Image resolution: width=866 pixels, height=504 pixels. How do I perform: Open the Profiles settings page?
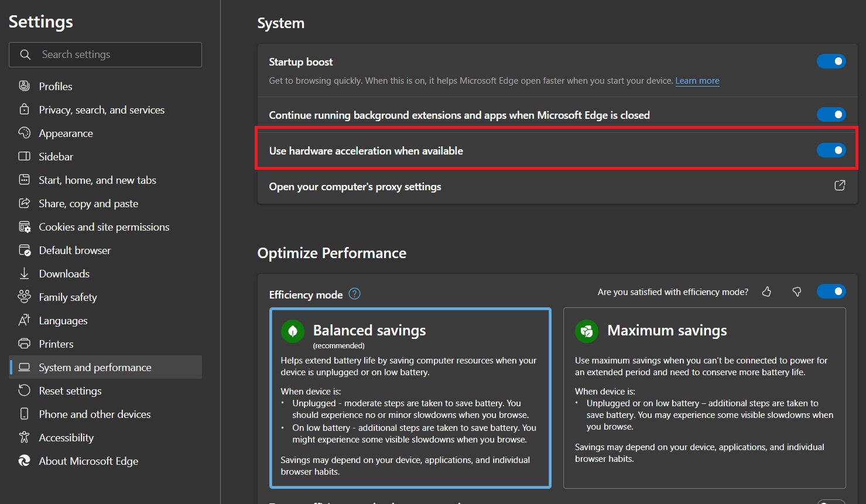(x=105, y=86)
